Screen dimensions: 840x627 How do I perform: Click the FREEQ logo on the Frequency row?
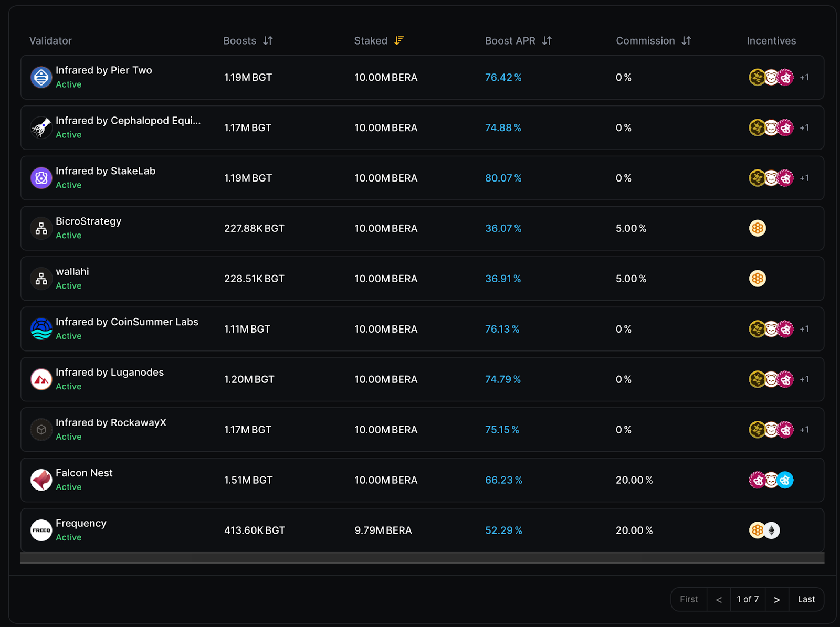41,530
